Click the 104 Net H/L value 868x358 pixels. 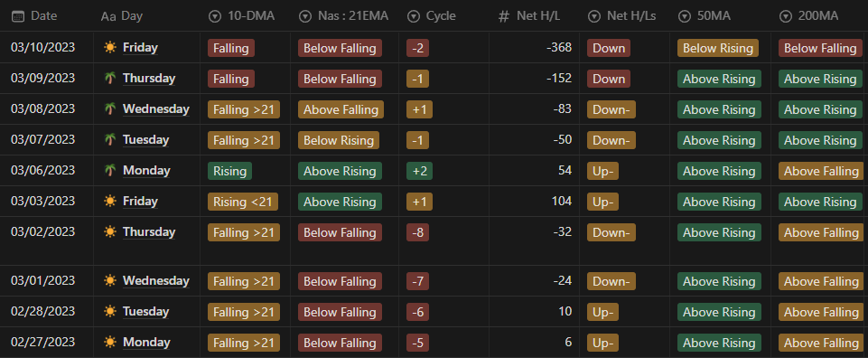pyautogui.click(x=561, y=202)
